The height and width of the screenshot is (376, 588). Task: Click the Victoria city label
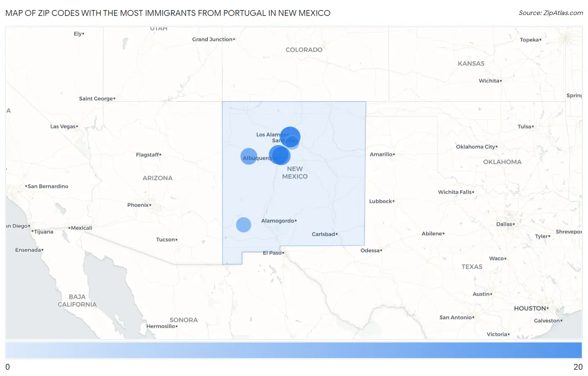tap(497, 334)
